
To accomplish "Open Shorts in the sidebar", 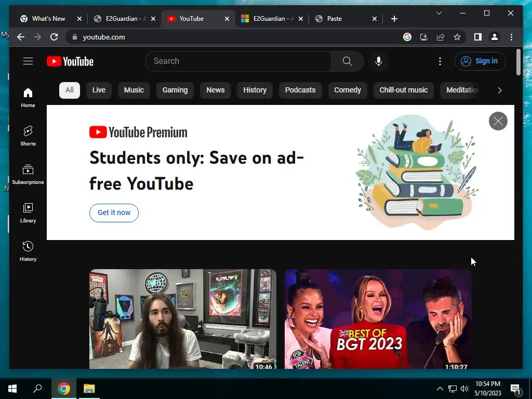I will [x=28, y=136].
